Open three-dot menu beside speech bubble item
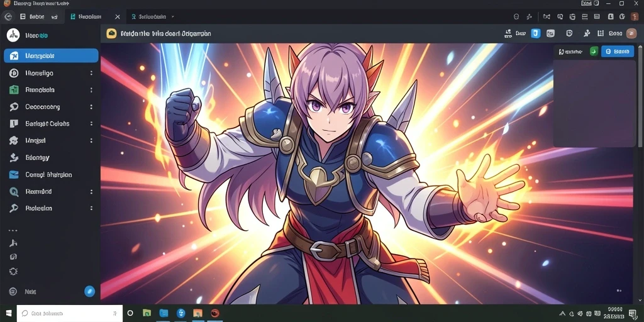 pos(91,107)
